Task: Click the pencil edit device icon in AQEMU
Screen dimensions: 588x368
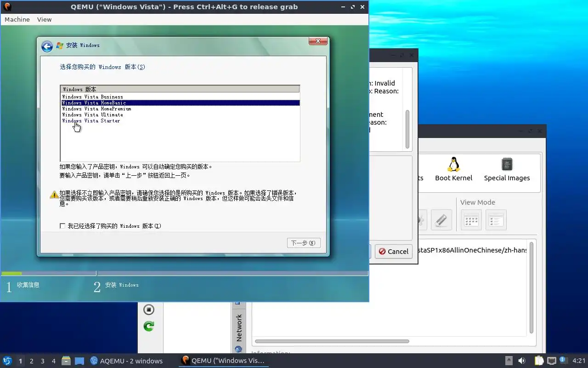Action: click(441, 220)
